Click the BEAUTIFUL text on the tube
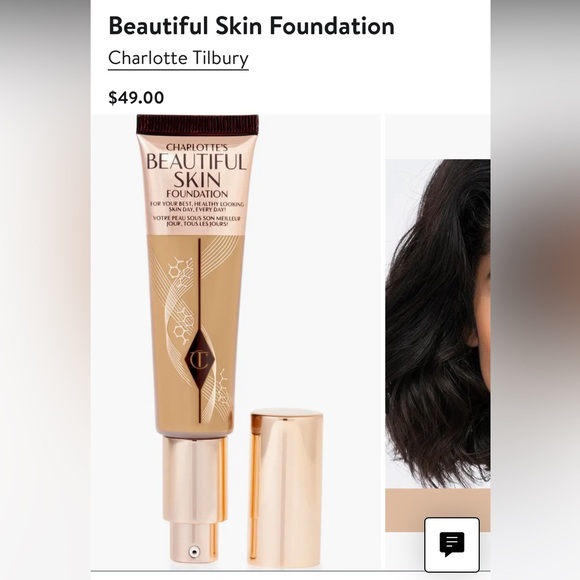The width and height of the screenshot is (580, 580). 196,162
